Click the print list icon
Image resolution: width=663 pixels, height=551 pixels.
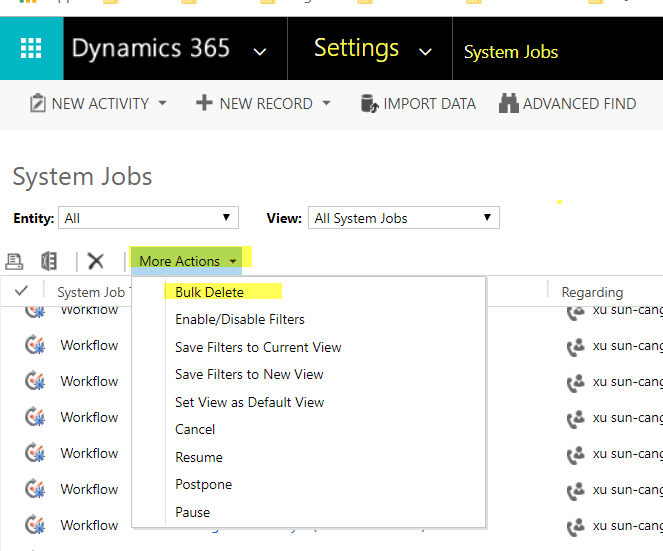(x=14, y=261)
